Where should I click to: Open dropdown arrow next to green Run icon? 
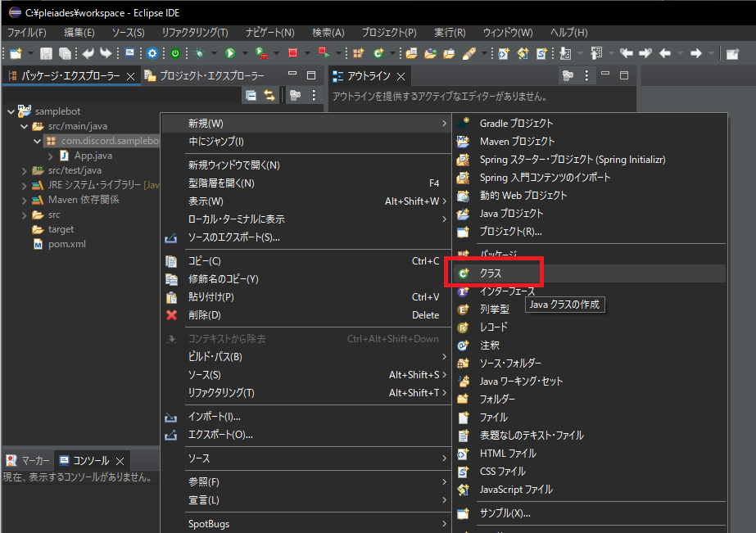[245, 53]
